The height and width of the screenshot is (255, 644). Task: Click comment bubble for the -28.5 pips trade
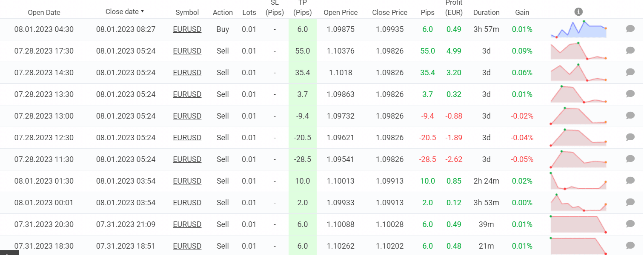(x=630, y=159)
